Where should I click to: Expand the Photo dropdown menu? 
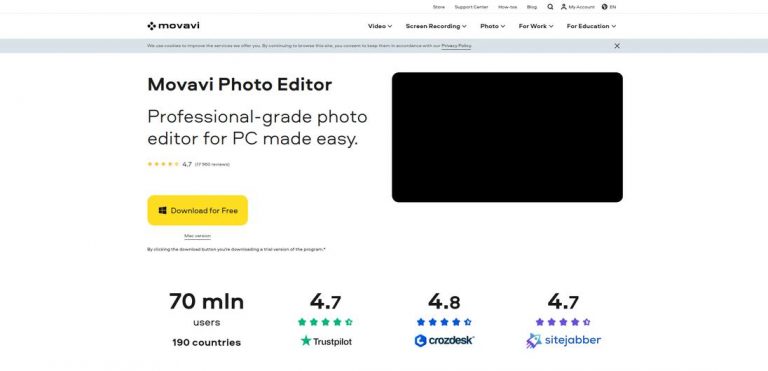[493, 26]
